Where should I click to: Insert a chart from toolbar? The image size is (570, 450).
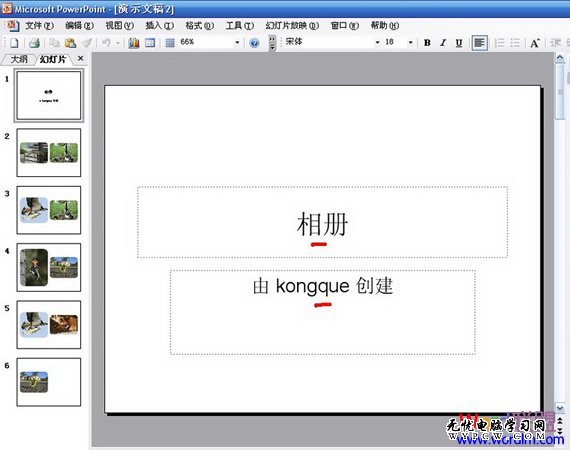(x=134, y=43)
